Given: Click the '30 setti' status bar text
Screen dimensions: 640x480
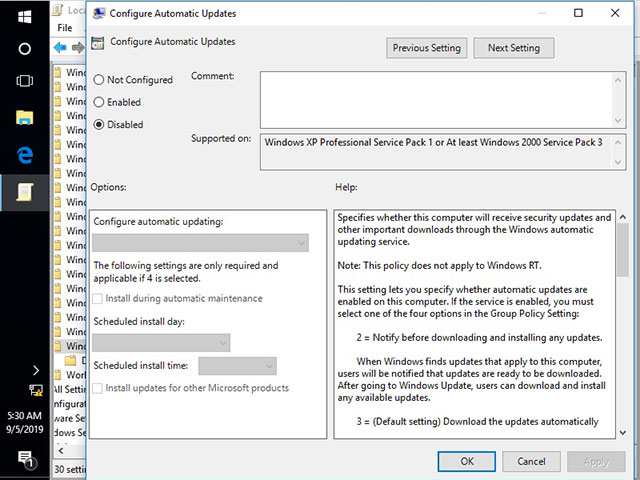Looking at the screenshot, I should (x=70, y=469).
